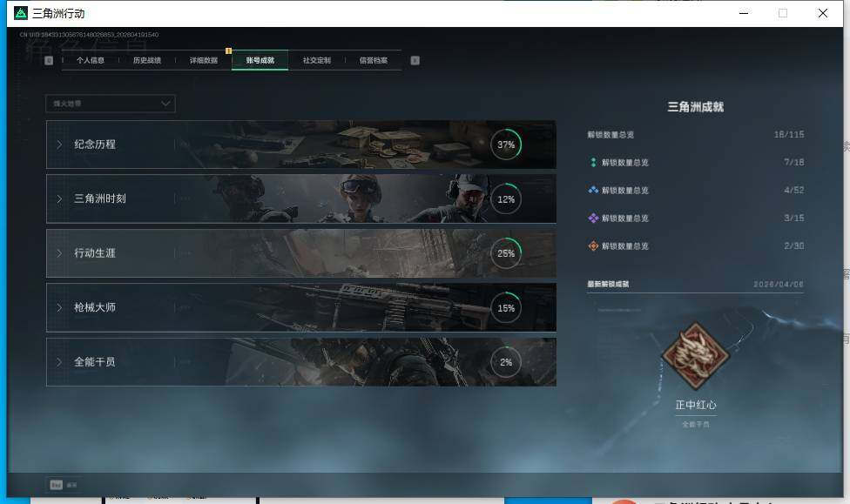Open the 烽火地带 mode dropdown

coord(111,104)
